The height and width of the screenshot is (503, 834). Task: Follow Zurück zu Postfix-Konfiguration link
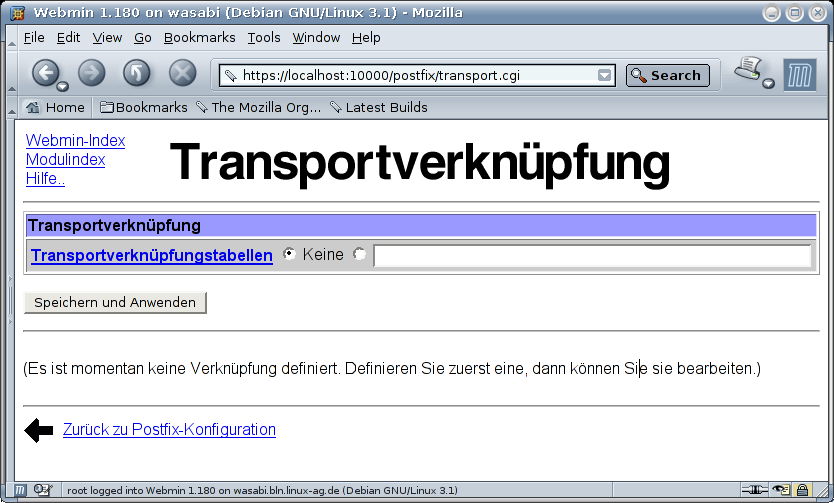169,430
